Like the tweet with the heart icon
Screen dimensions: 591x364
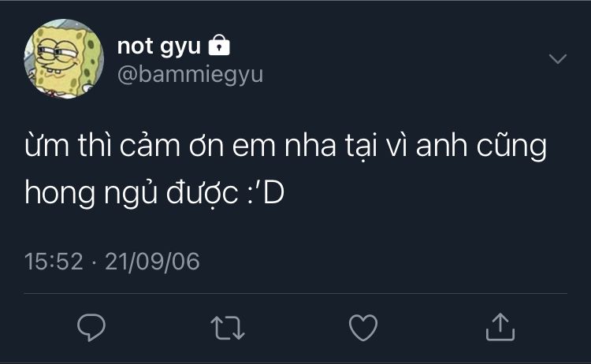[x=363, y=328]
